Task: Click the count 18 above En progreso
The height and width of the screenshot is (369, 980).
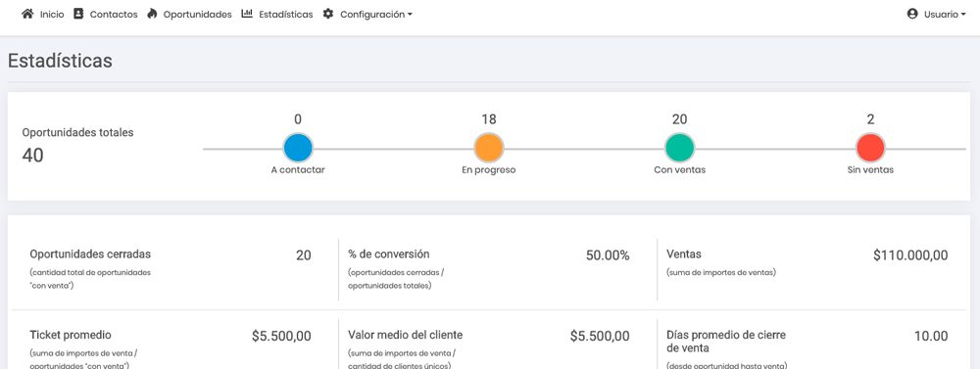Action: pyautogui.click(x=489, y=119)
